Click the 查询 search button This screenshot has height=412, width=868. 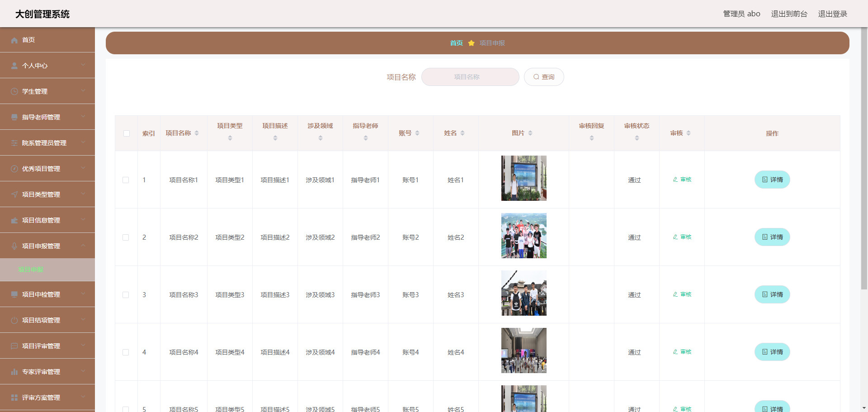click(x=544, y=77)
